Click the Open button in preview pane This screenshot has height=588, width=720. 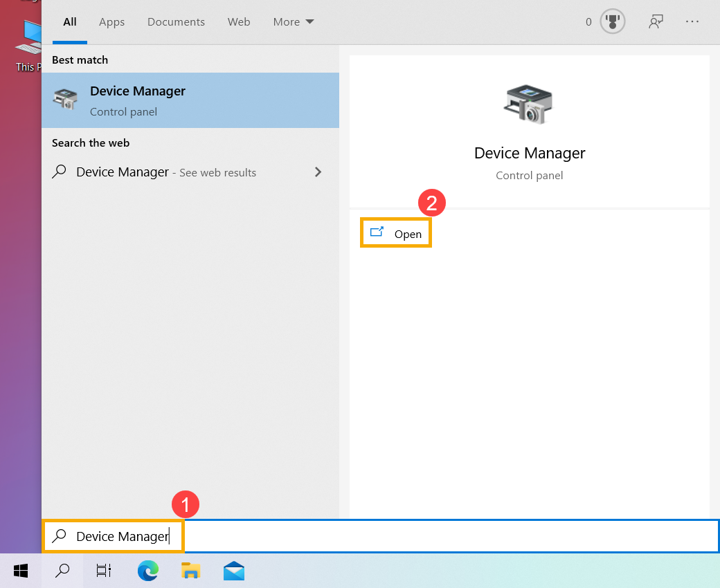coord(396,233)
